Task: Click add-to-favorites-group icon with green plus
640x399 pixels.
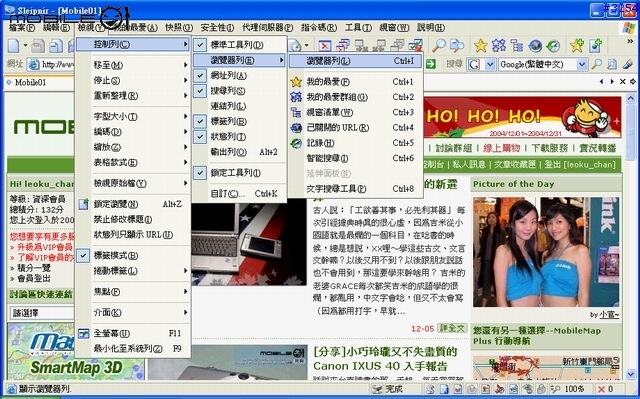Action: click(x=596, y=45)
